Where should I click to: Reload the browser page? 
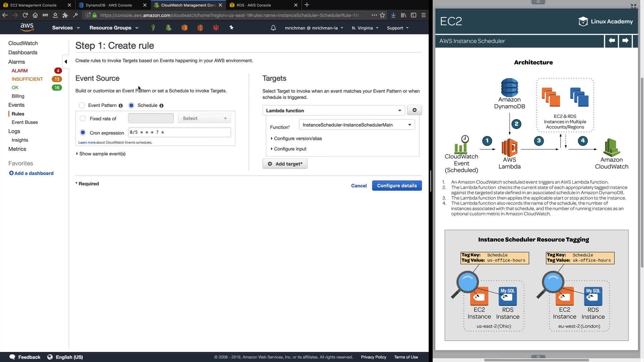coord(25,15)
